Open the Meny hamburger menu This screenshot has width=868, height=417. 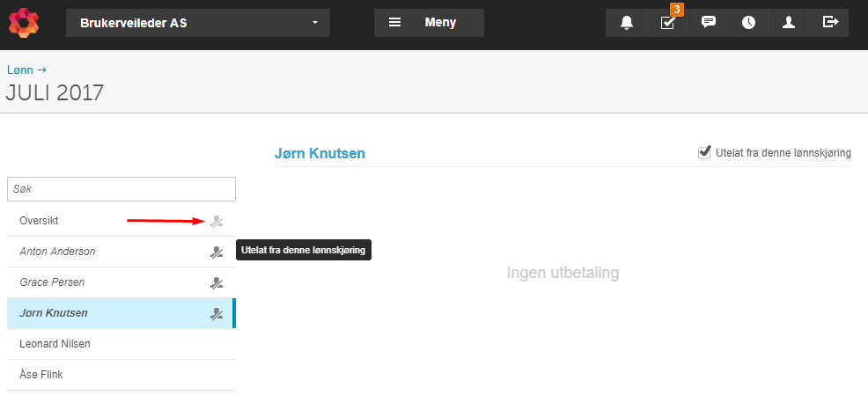pos(429,23)
